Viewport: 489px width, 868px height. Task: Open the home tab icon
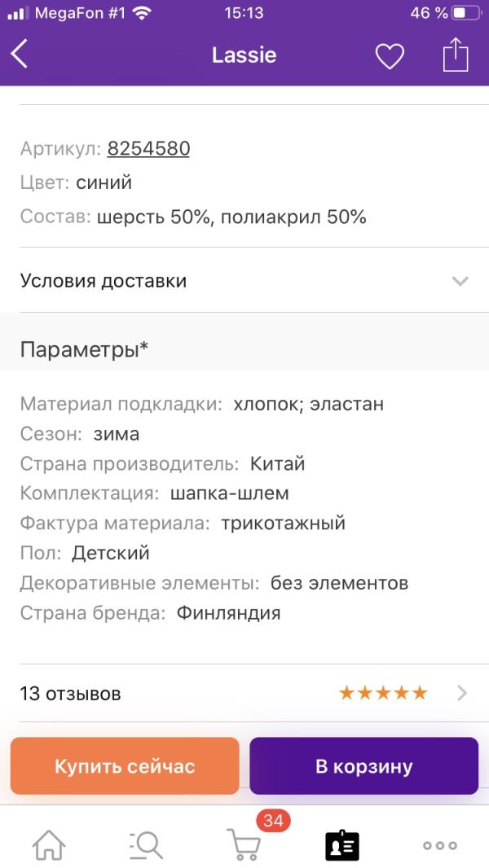pos(49,844)
